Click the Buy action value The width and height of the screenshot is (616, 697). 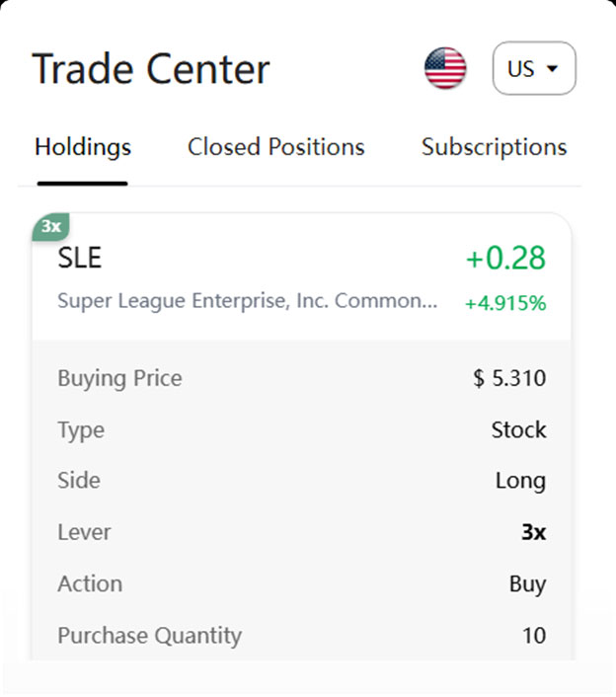coord(527,583)
